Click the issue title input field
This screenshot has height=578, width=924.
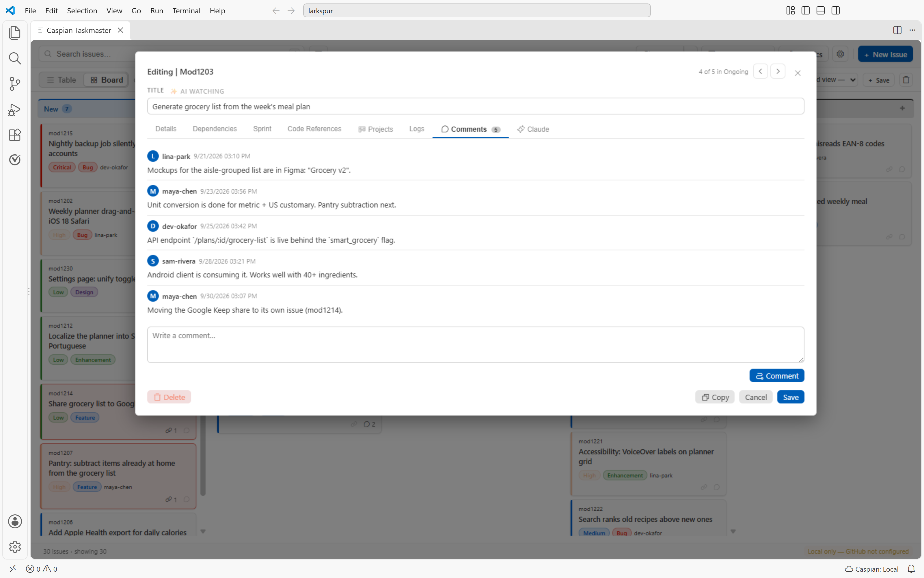pos(475,106)
